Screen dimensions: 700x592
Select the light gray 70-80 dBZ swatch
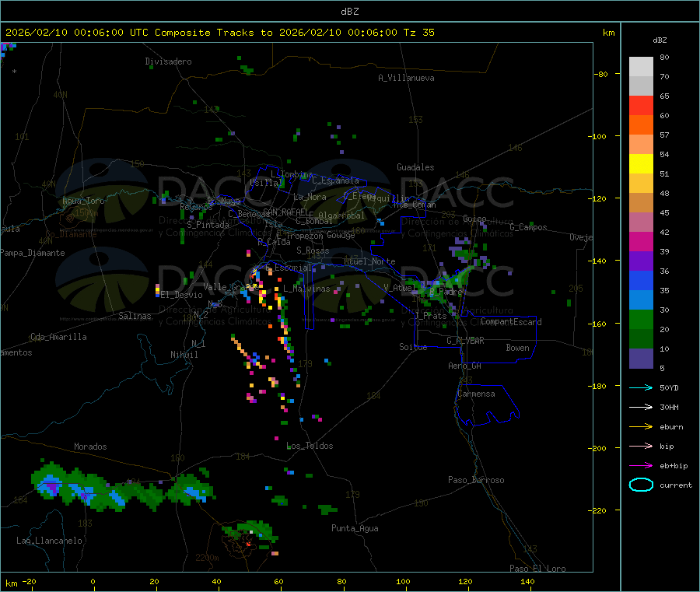(x=641, y=67)
